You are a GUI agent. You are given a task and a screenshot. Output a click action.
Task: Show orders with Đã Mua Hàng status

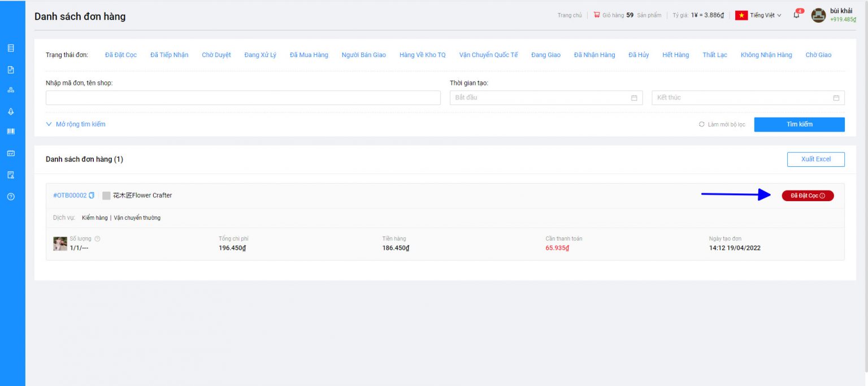309,55
